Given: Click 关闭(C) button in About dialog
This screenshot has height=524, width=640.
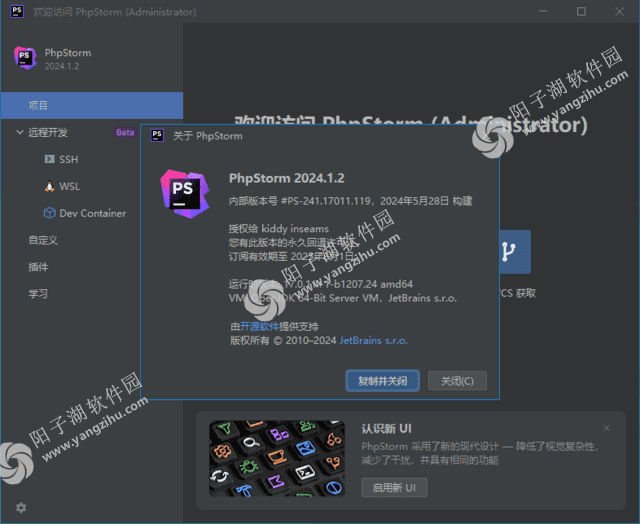Looking at the screenshot, I should point(457,381).
